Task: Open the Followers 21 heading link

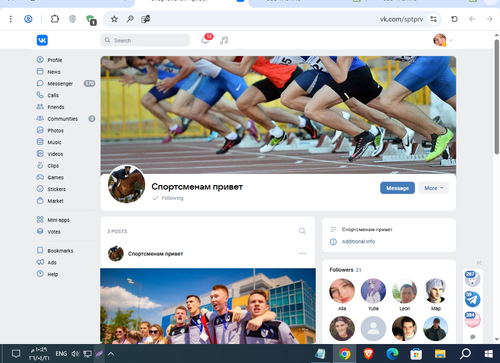Action: click(345, 270)
